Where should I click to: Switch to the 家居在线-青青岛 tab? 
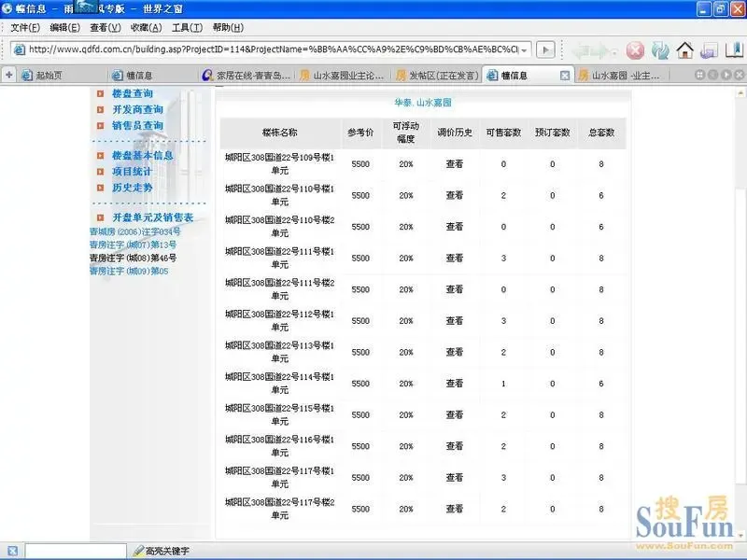pos(247,76)
